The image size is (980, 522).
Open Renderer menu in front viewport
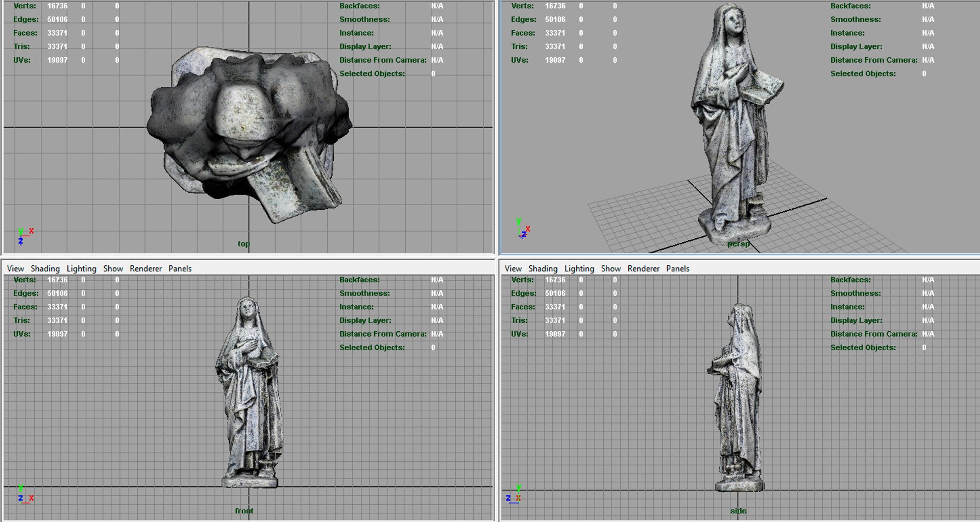[x=145, y=268]
